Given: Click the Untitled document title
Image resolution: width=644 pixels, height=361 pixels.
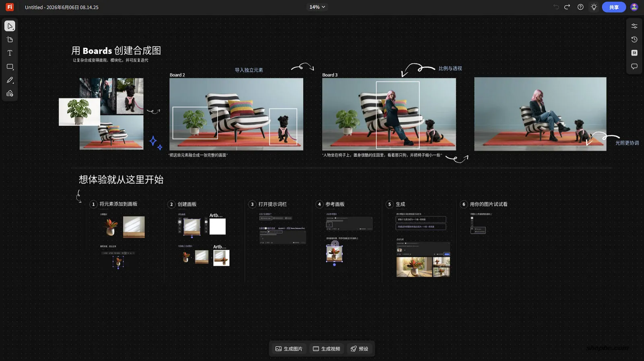Looking at the screenshot, I should tap(62, 7).
